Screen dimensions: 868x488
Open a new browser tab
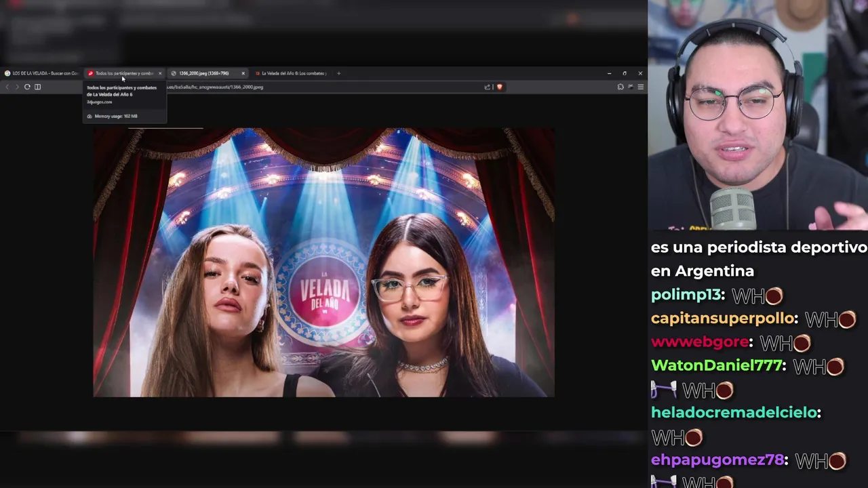(x=338, y=73)
